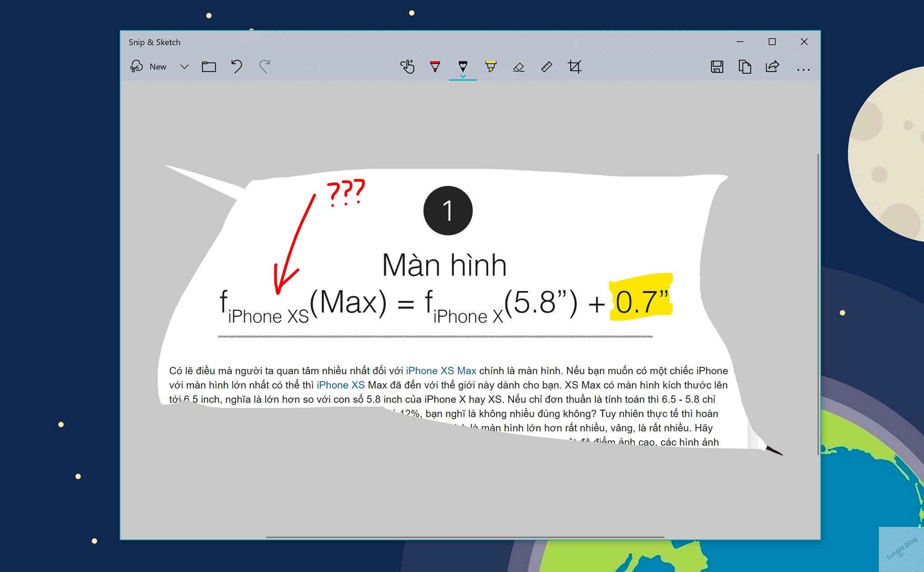Close the Snip & Sketch window
This screenshot has width=924, height=572.
pos(804,42)
